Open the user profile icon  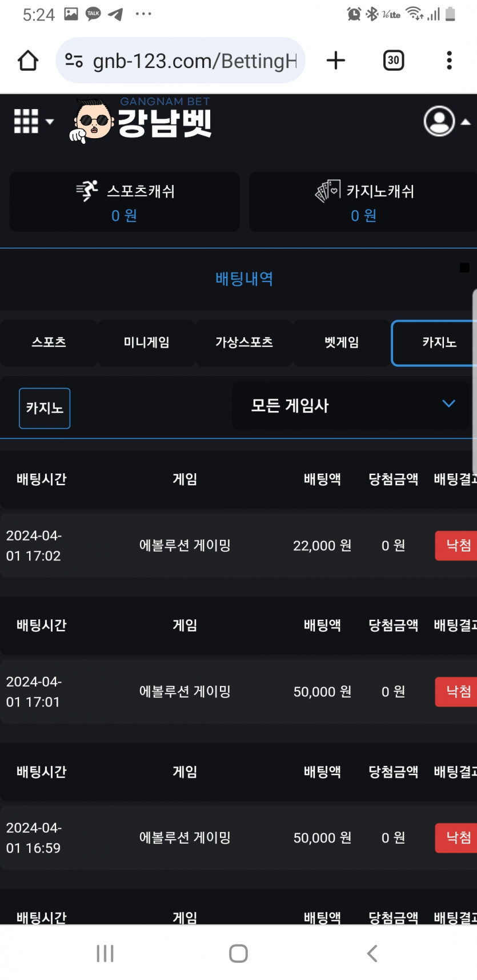(x=439, y=121)
